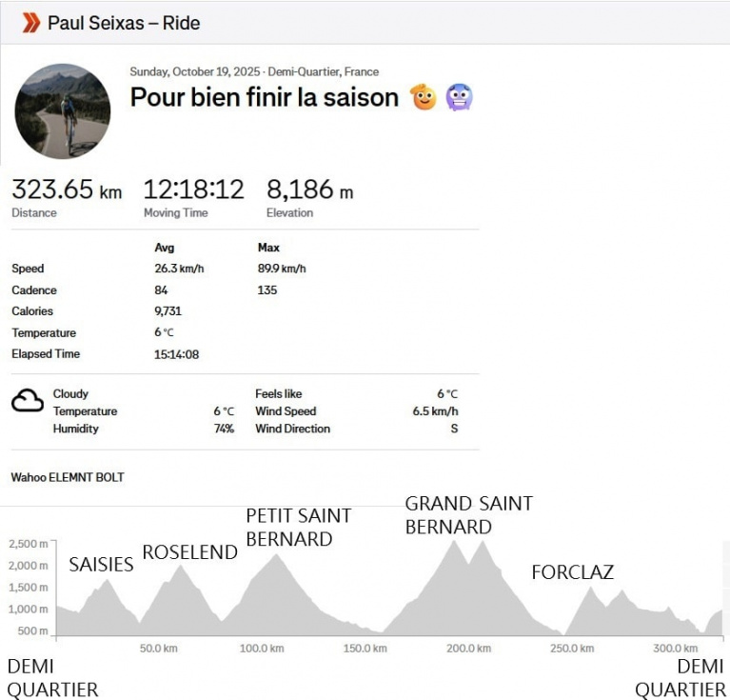
Task: Click the Demi-Quartier, France location text
Action: point(323,71)
